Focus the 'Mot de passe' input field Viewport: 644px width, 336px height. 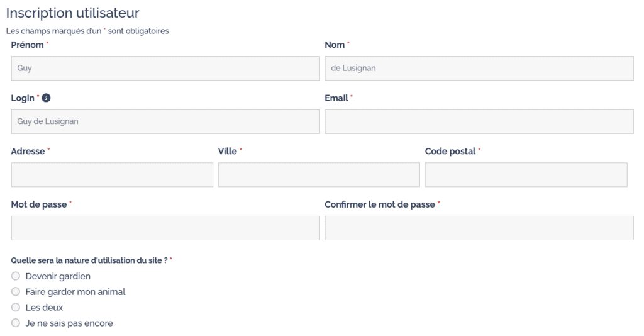coord(165,228)
